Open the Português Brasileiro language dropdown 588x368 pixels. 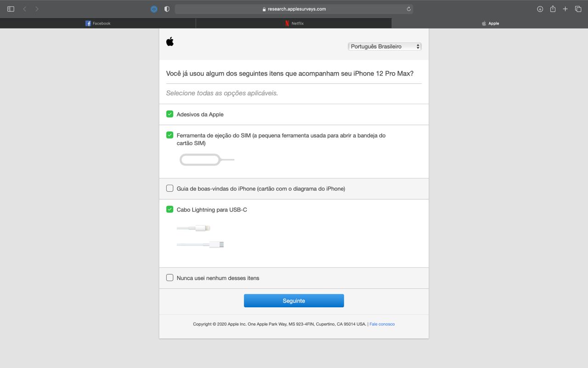coord(384,46)
